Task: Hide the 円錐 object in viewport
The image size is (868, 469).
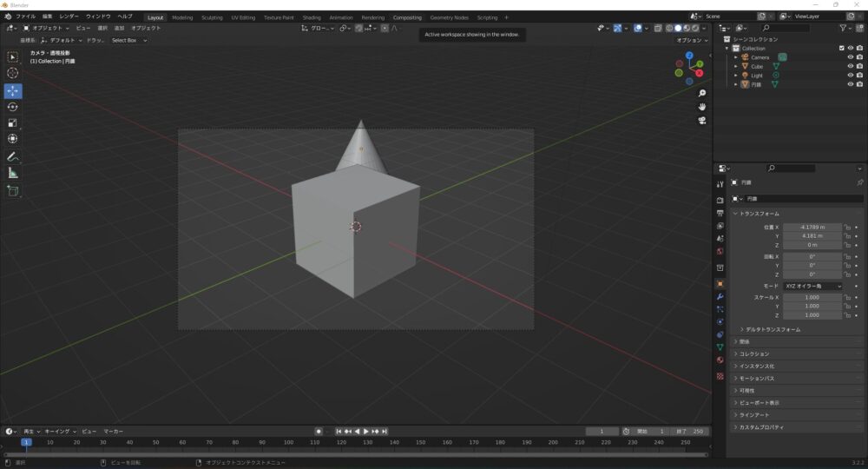Action: pos(851,84)
